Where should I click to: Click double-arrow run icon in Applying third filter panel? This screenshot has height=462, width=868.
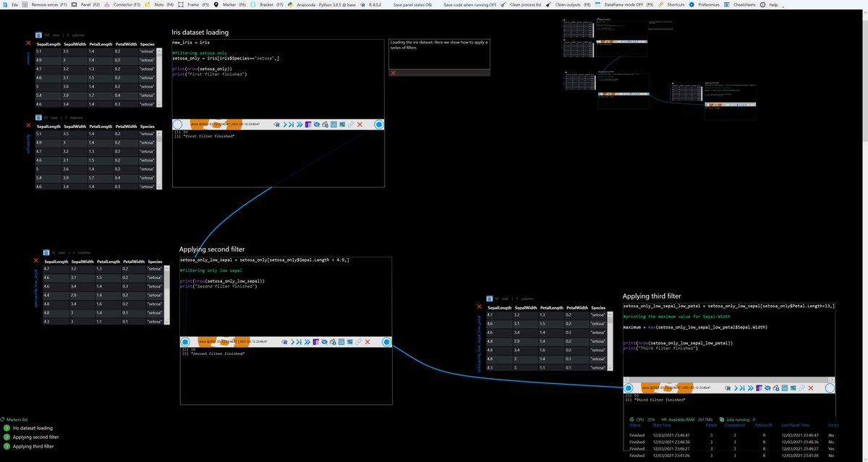point(751,388)
